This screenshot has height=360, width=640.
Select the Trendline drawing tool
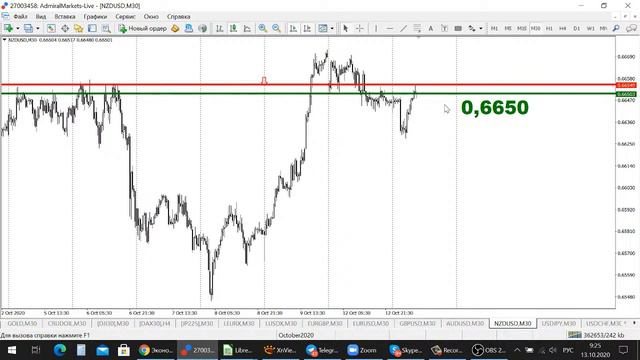[x=403, y=28]
